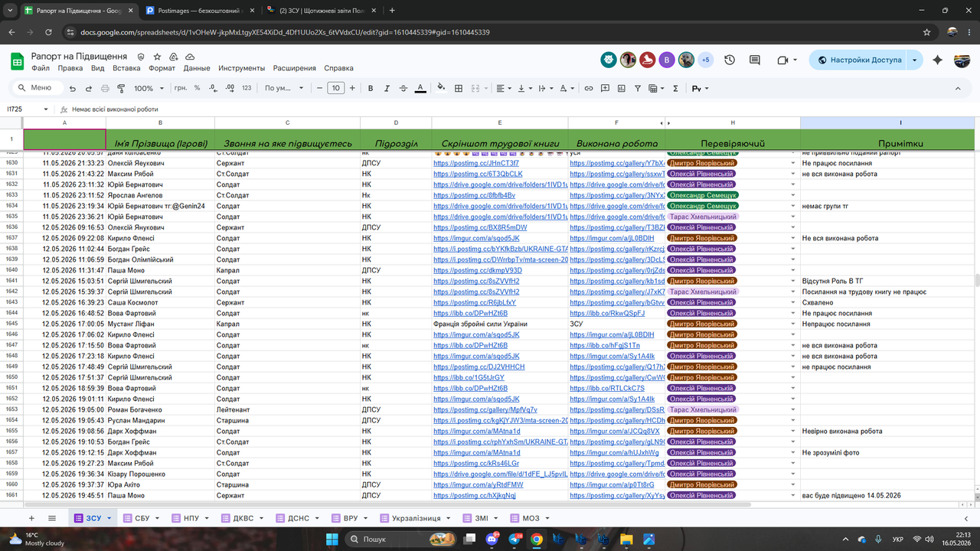Decrease font size with minus
This screenshot has height=551, width=980.
(x=319, y=88)
